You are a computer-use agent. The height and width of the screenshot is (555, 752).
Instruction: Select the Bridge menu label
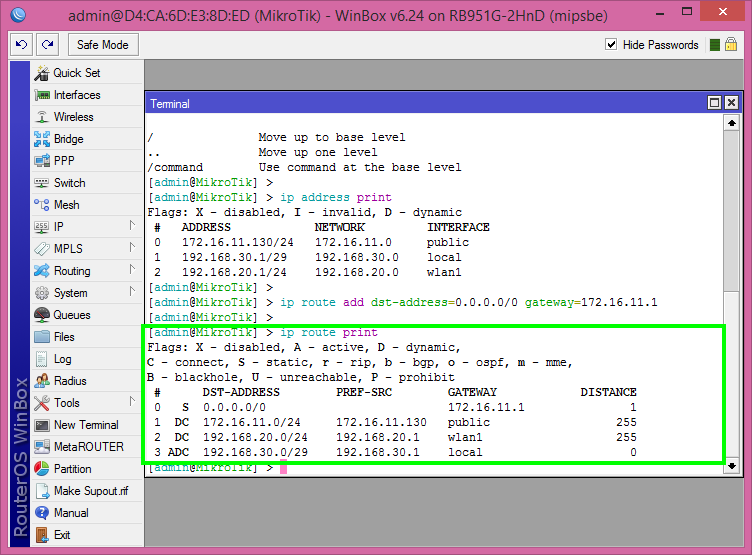(69, 139)
